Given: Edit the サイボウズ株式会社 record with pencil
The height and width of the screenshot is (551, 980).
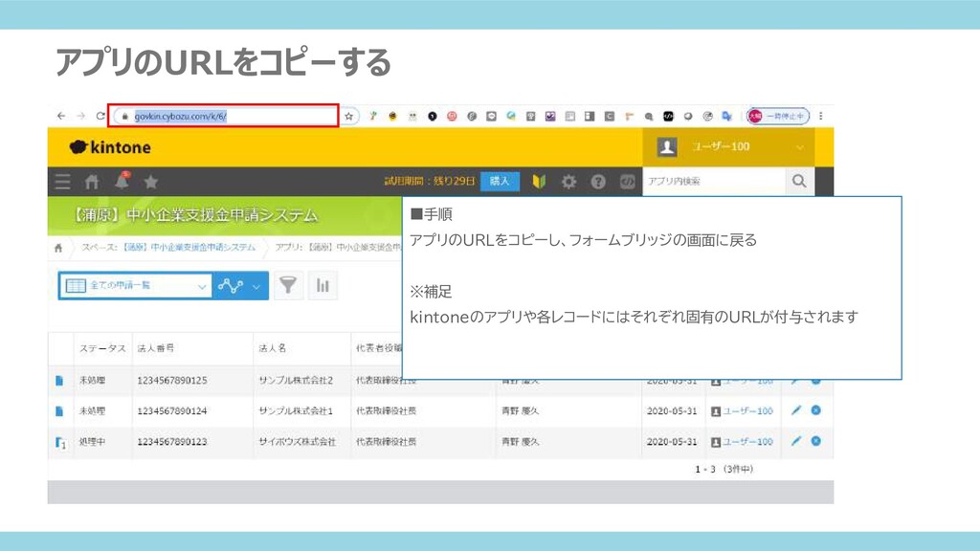Looking at the screenshot, I should 795,441.
